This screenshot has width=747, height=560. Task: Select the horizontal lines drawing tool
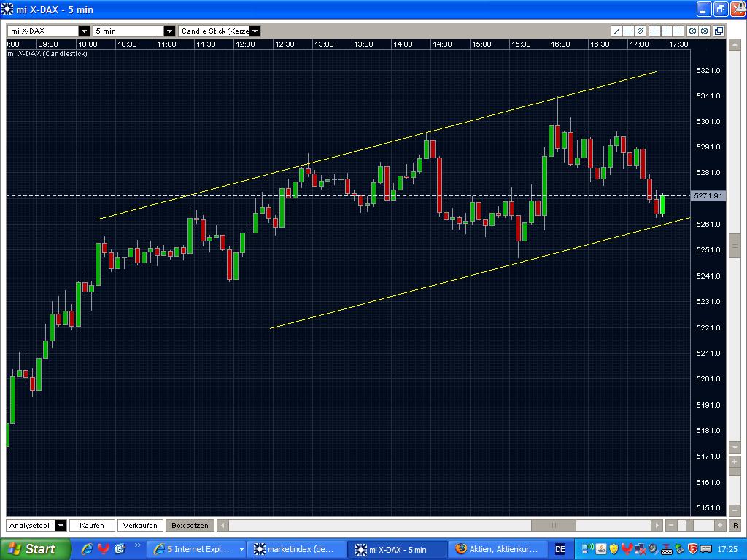(628, 31)
